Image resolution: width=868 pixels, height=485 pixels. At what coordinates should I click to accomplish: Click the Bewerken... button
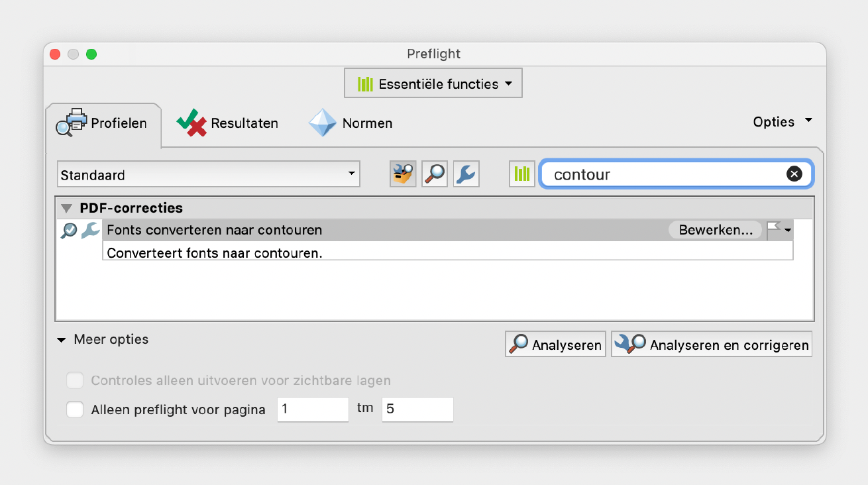[x=716, y=230]
